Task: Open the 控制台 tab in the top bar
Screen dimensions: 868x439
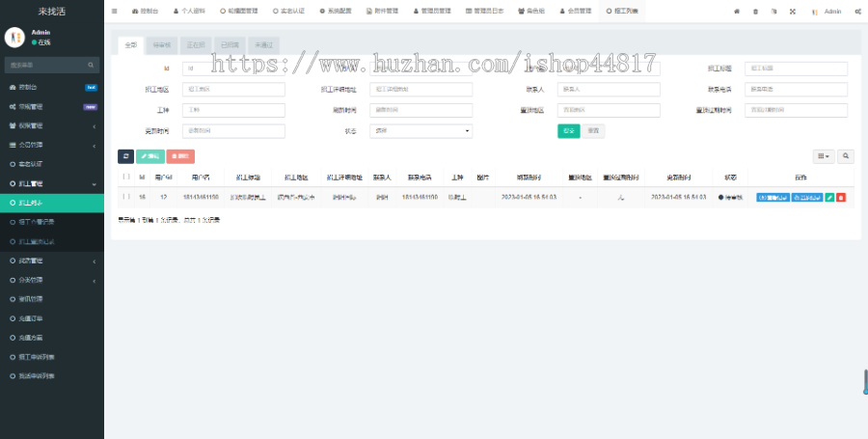Action: point(145,11)
